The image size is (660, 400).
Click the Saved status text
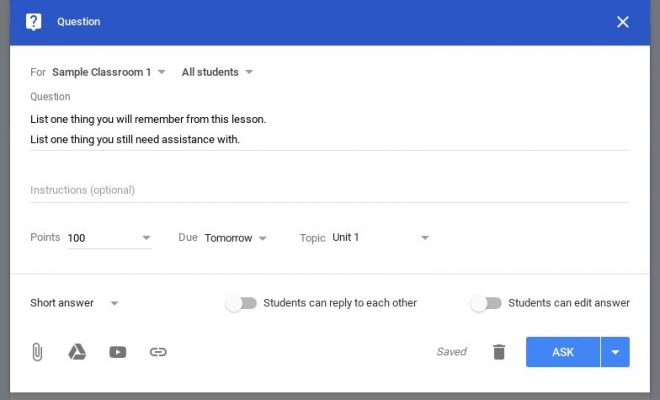click(451, 352)
